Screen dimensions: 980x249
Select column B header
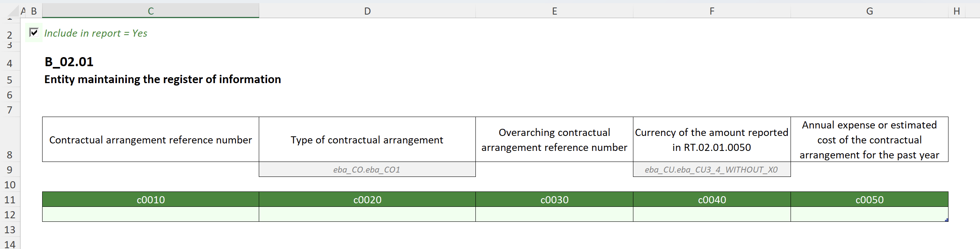tap(34, 11)
